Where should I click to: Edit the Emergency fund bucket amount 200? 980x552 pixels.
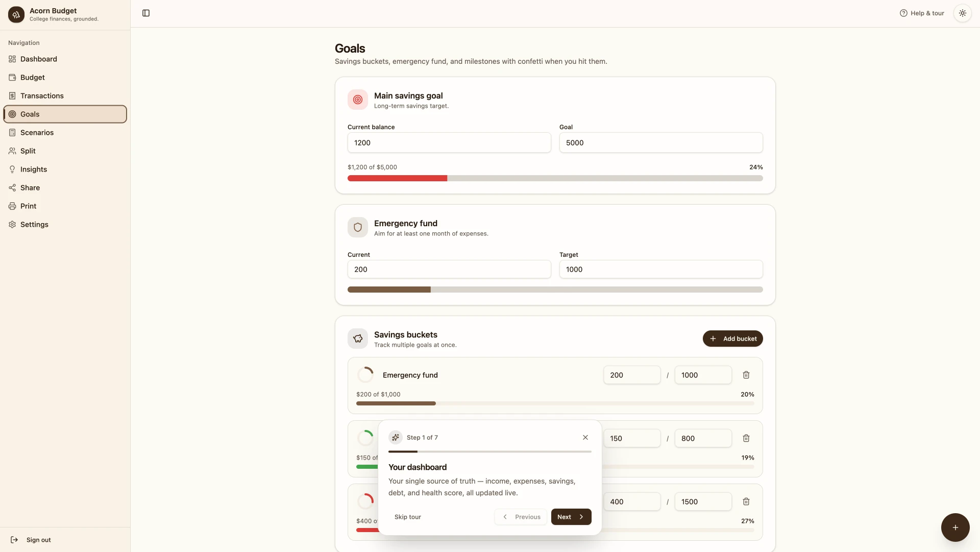pyautogui.click(x=632, y=375)
